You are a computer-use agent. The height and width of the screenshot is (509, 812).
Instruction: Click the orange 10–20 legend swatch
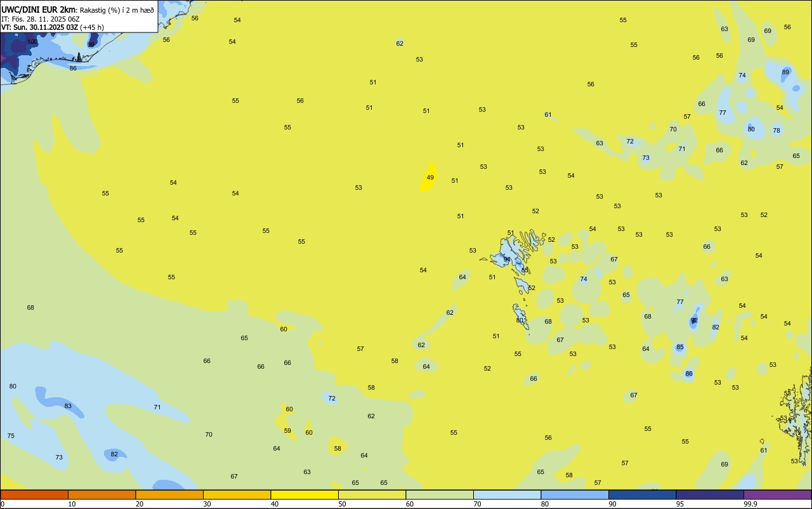tap(101, 494)
